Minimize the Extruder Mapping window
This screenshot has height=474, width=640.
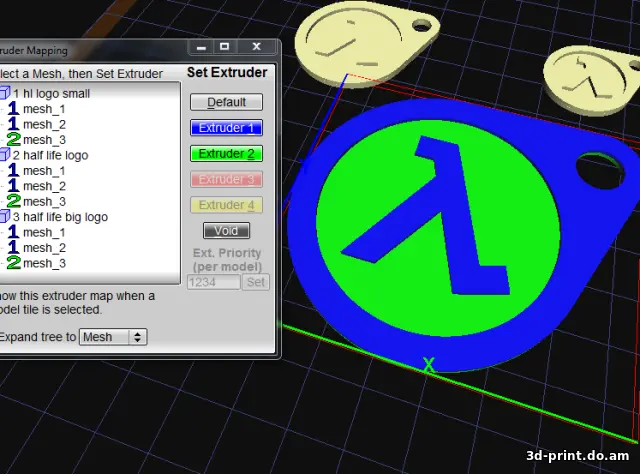[201, 47]
